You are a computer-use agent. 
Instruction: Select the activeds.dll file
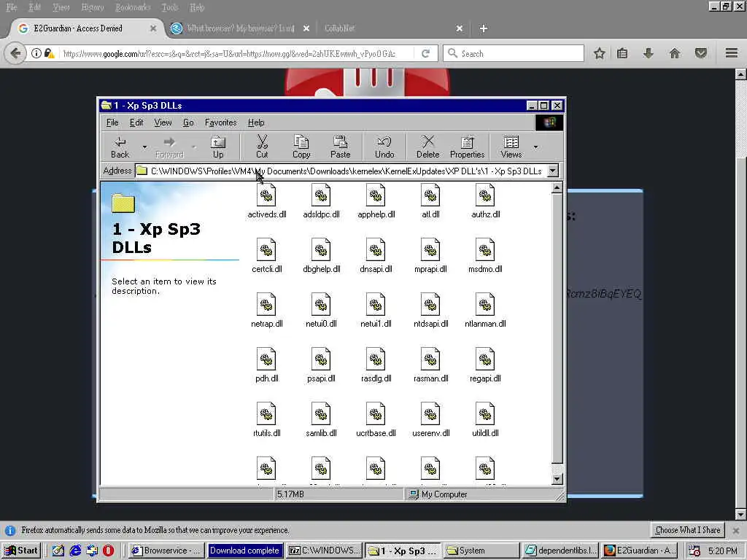[267, 201]
